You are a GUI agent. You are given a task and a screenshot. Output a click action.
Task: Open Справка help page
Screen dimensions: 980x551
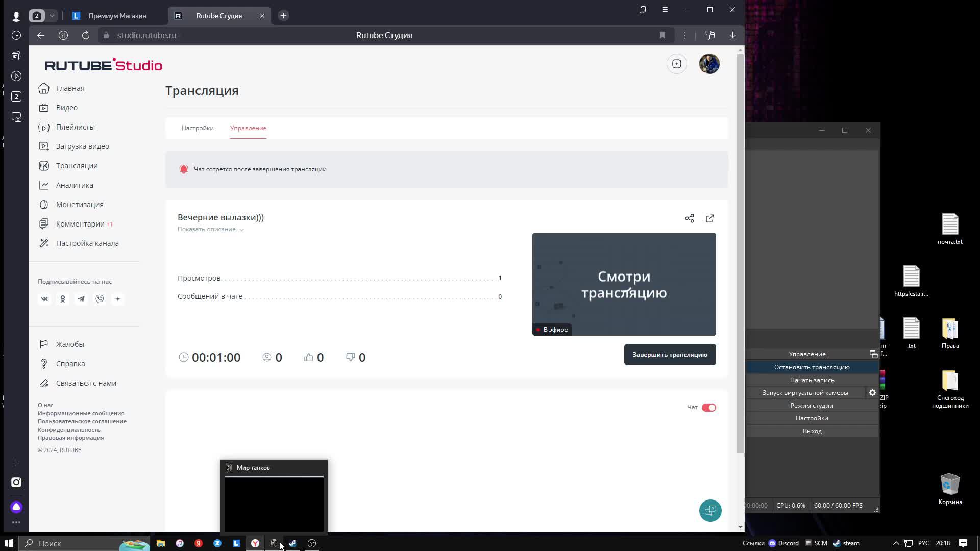(x=62, y=364)
